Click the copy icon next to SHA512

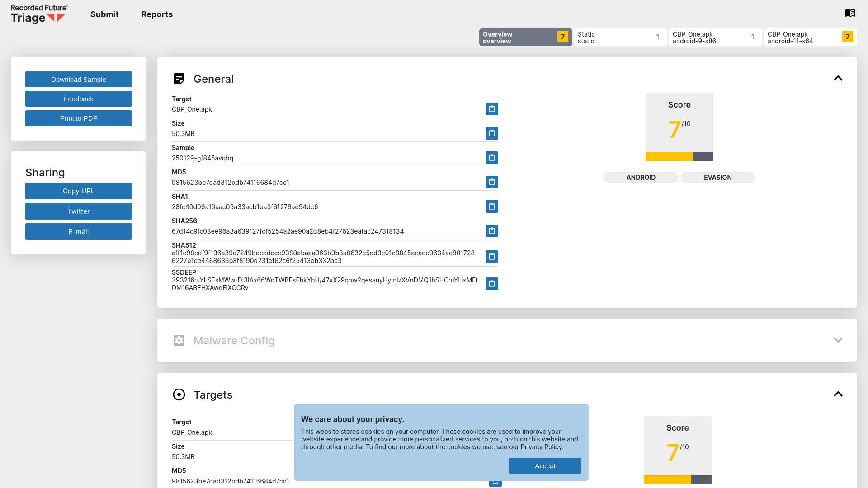(491, 257)
